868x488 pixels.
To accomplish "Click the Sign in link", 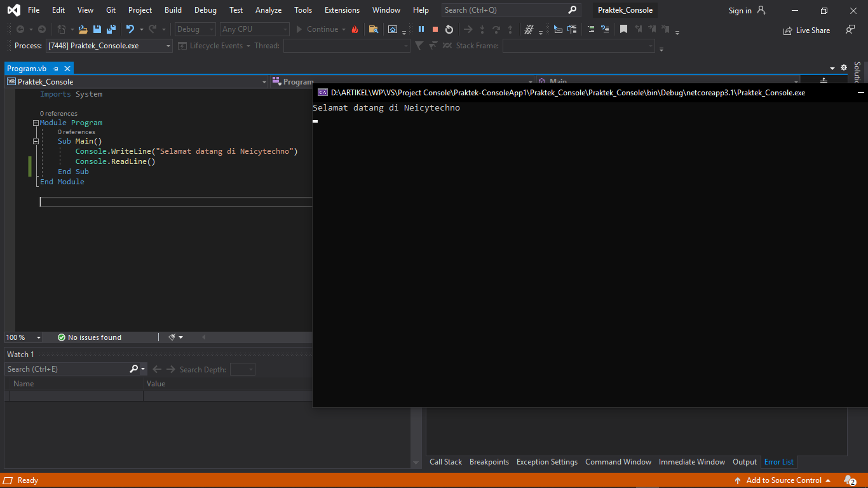I will [740, 10].
